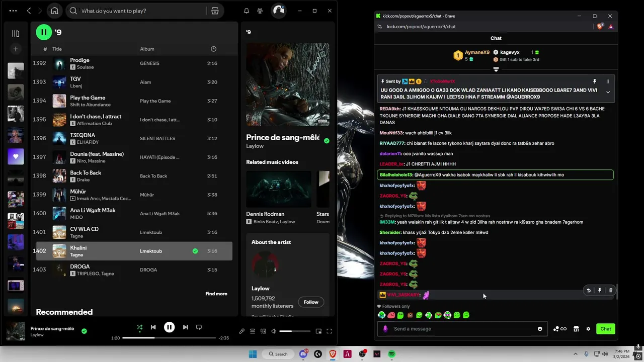Screen dimensions: 644x362
Task: Open emoji picker smiley in chat input
Action: [x=540, y=329]
